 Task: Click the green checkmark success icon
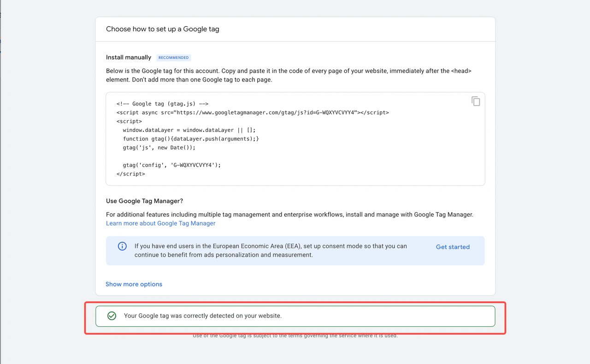coord(112,316)
